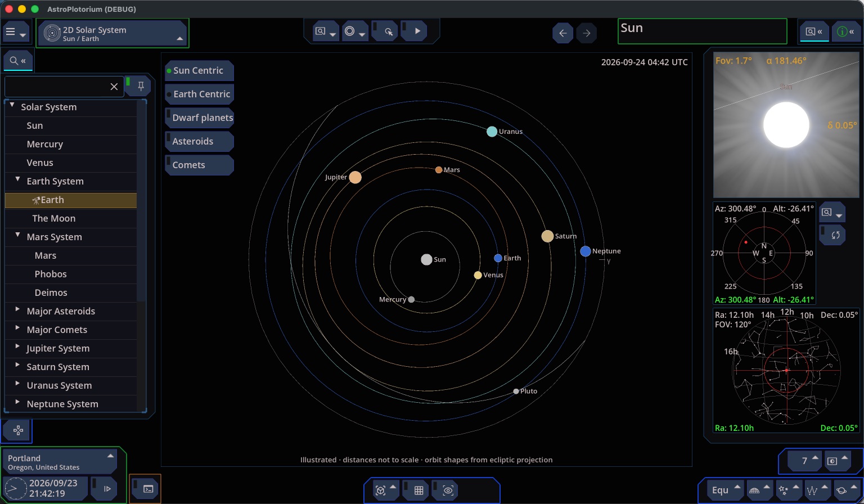Collapse the left search panel tab

click(18, 61)
